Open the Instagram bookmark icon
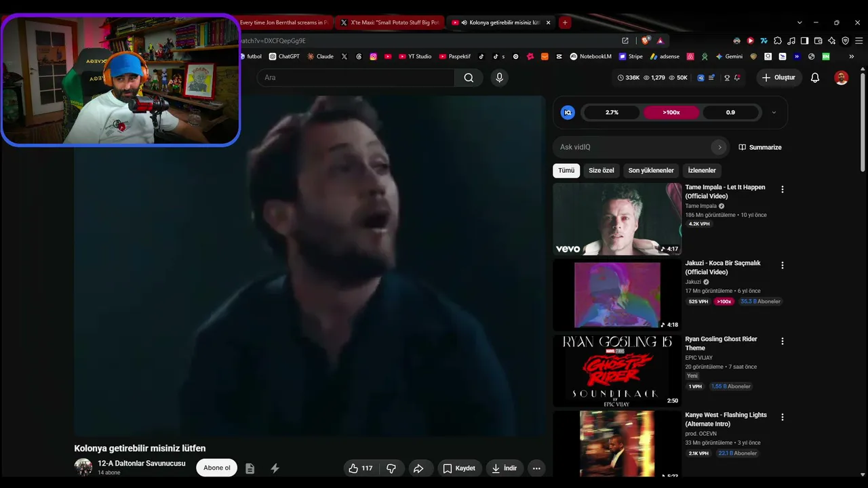 click(373, 57)
